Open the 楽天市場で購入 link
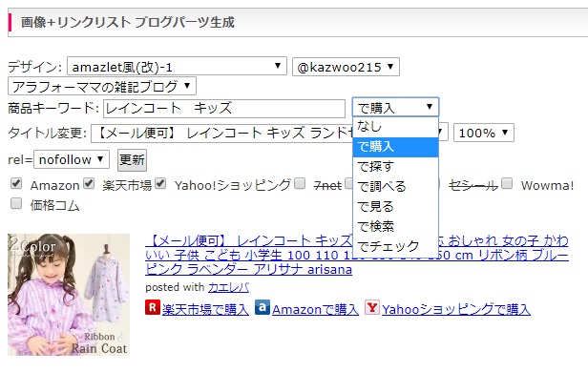The height and width of the screenshot is (372, 588). pos(205,309)
